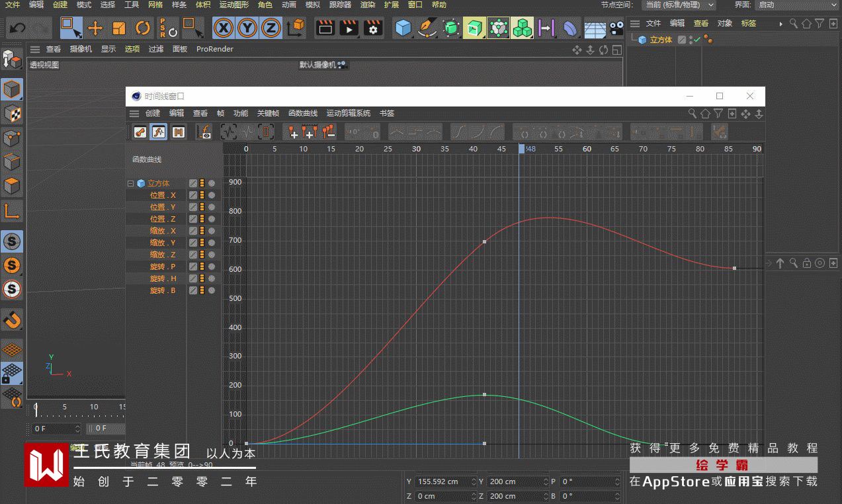
Task: Click timeline playhead at frame 48
Action: click(x=521, y=149)
